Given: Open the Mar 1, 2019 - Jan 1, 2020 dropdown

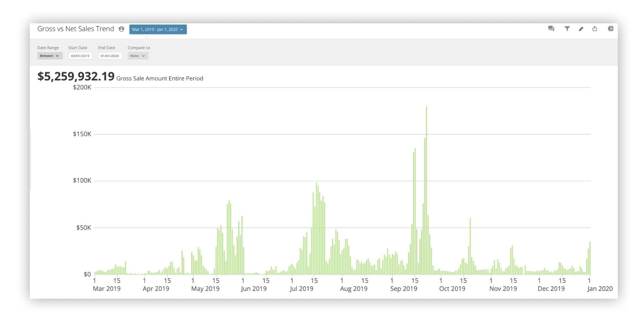Looking at the screenshot, I should click(158, 29).
